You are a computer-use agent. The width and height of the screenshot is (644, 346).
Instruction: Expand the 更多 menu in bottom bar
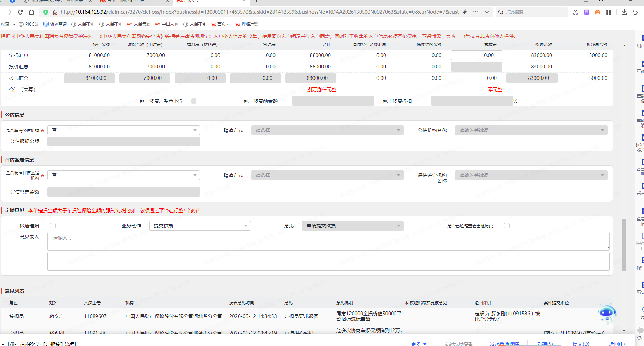[419, 344]
